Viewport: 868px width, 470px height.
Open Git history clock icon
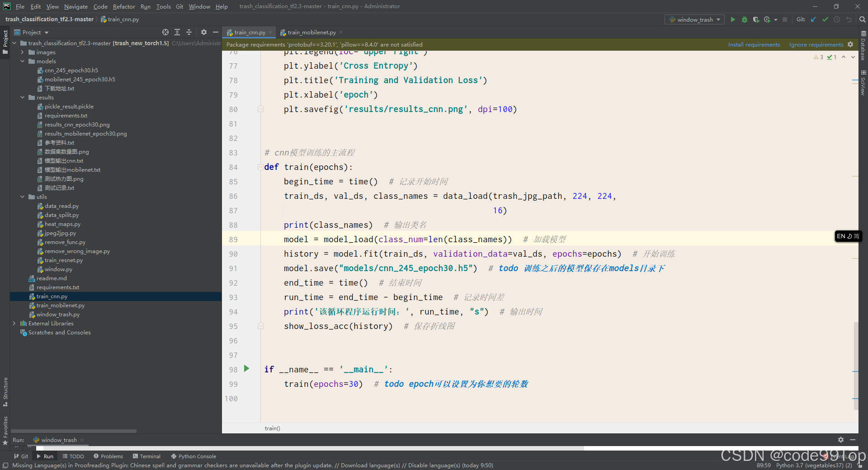pos(837,19)
